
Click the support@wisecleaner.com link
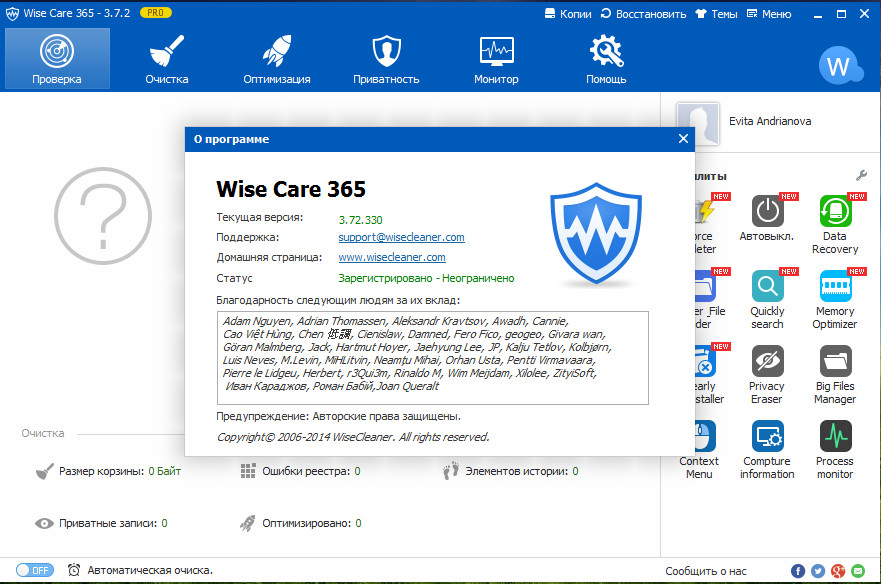pyautogui.click(x=401, y=237)
